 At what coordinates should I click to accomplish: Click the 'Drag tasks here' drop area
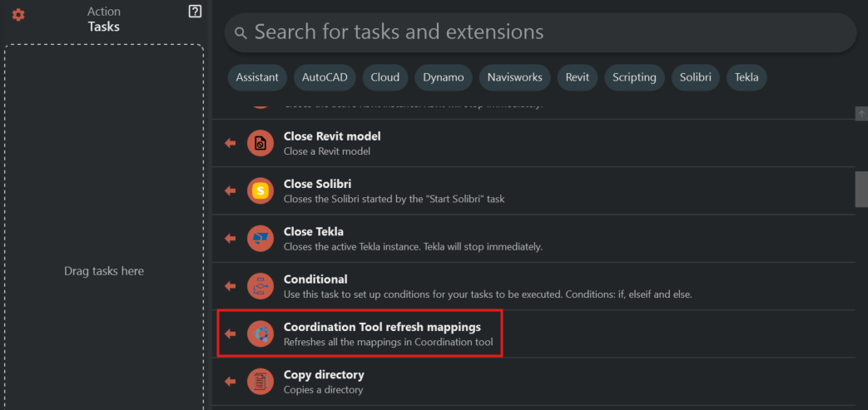click(x=104, y=227)
